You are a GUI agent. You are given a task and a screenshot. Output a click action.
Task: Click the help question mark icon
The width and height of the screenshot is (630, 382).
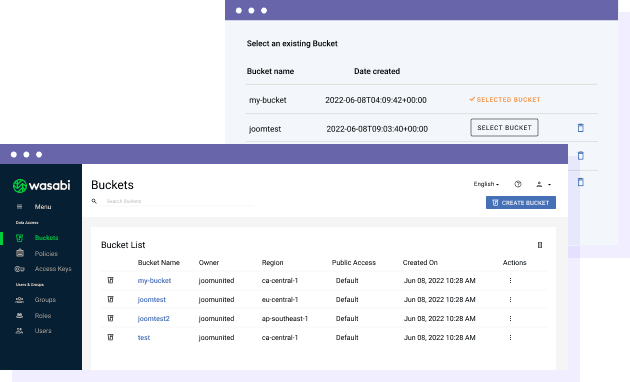pyautogui.click(x=518, y=184)
